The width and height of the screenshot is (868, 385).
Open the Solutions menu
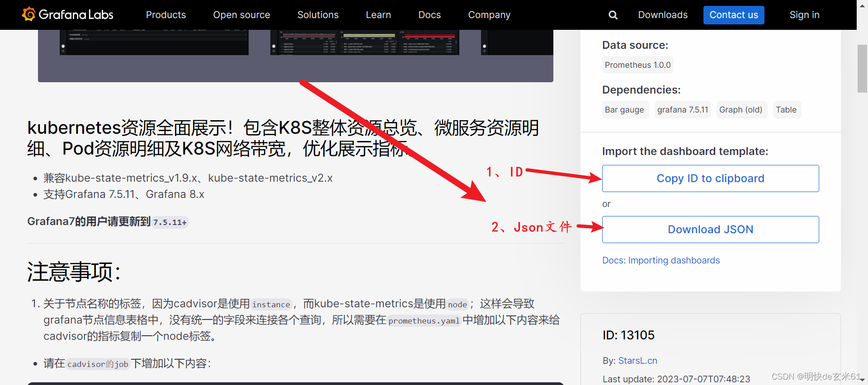click(318, 15)
